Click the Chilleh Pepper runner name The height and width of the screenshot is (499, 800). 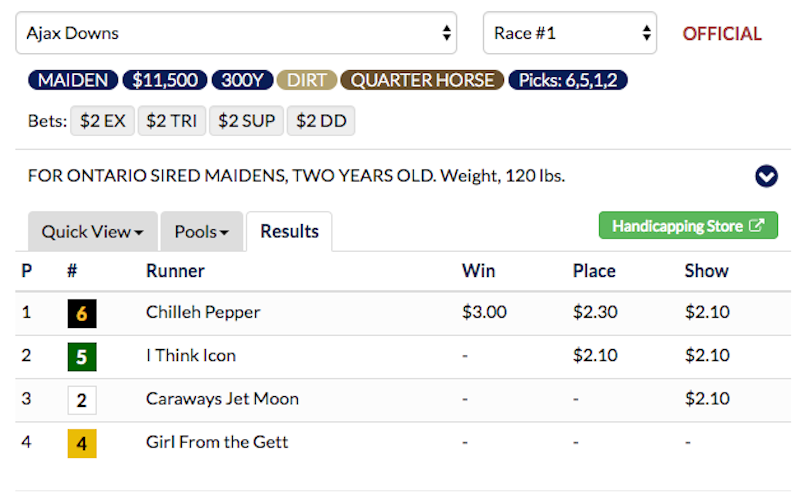[x=203, y=312]
